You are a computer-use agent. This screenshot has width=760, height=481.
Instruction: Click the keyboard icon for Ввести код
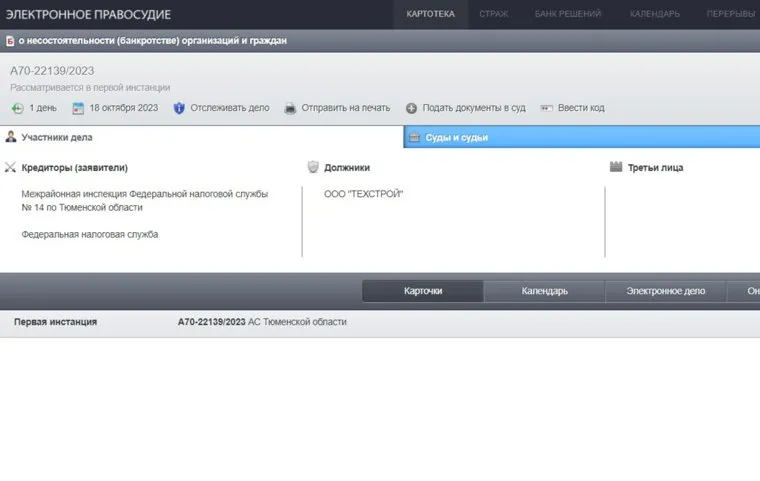pos(546,108)
